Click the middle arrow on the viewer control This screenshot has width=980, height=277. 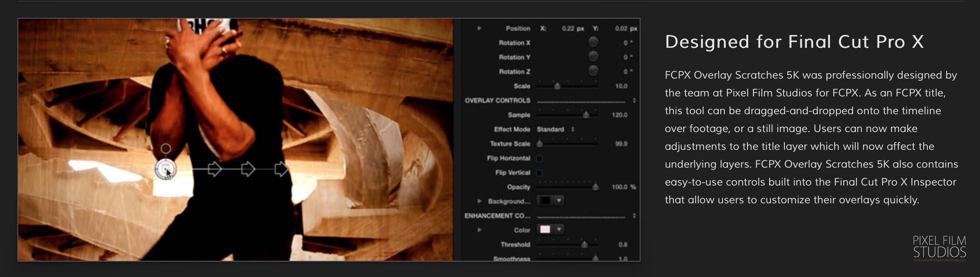(248, 169)
